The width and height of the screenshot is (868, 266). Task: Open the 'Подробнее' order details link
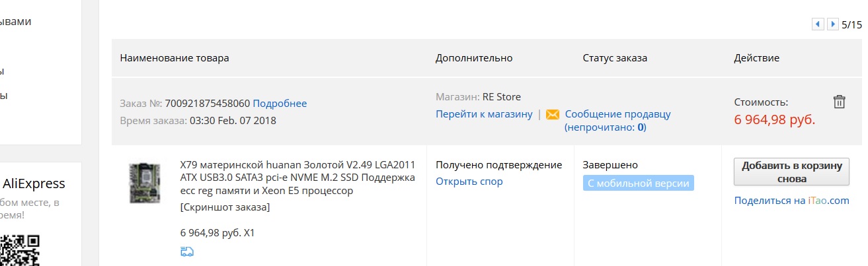pyautogui.click(x=280, y=104)
